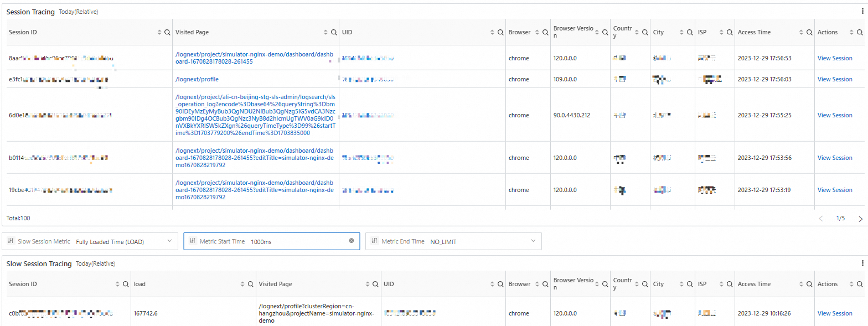Open dashboard-1670828178028-261455 link in first row
The height and width of the screenshot is (326, 868).
[255, 58]
